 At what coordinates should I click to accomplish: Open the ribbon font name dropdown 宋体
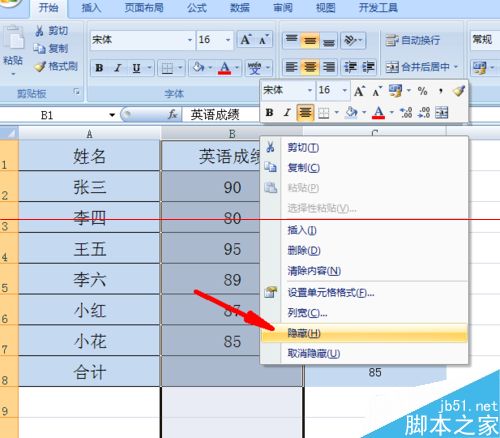pos(189,40)
